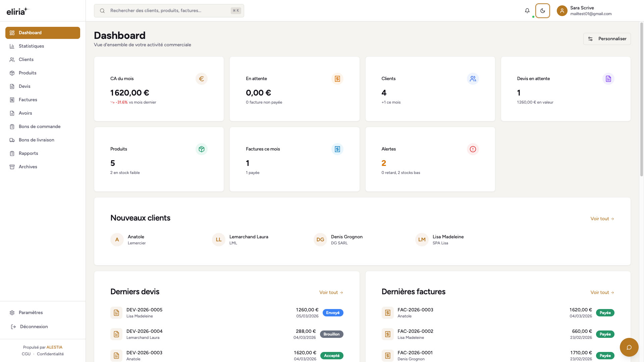Open the notifications bell

tap(527, 10)
